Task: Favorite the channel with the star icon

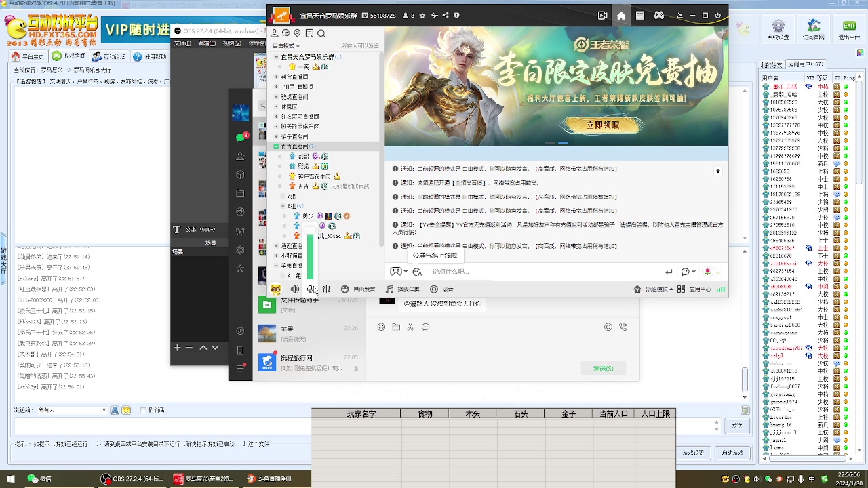Action: (422, 16)
